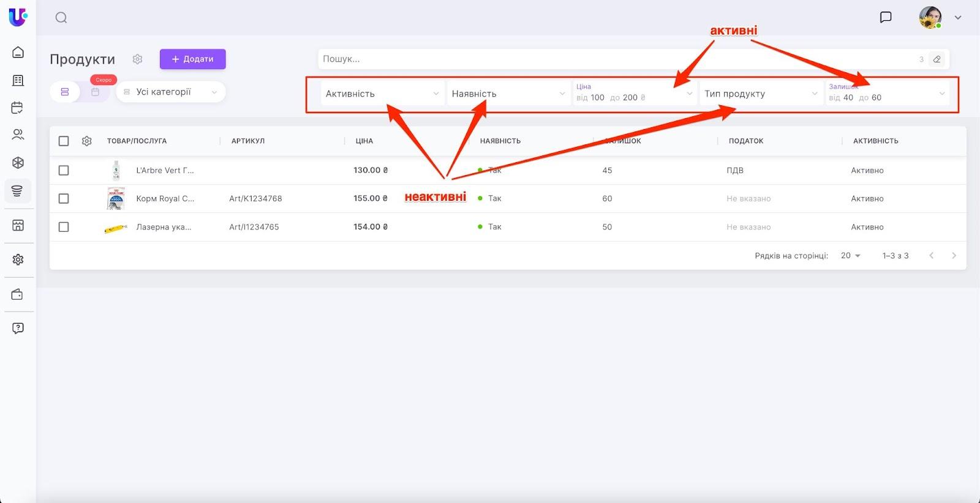980x503 pixels.
Task: Toggle the select-all checkbox in table header
Action: click(x=64, y=141)
